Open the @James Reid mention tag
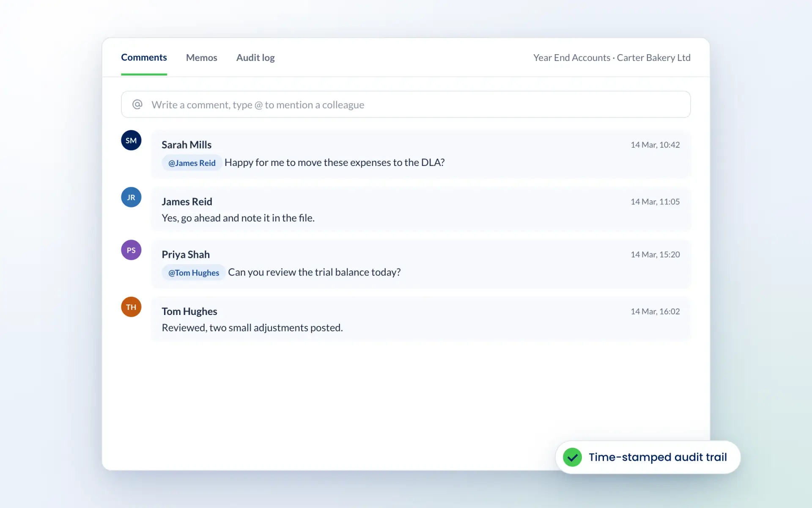The width and height of the screenshot is (812, 508). pos(192,163)
